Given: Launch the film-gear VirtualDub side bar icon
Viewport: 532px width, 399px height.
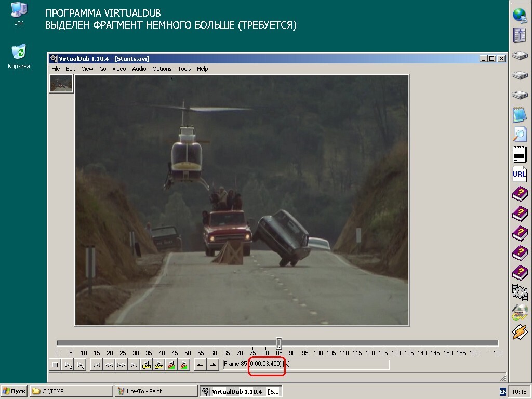Looking at the screenshot, I should [520, 292].
